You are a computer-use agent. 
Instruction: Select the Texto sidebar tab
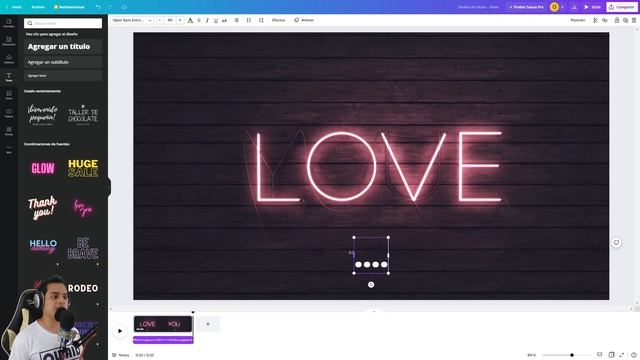tap(9, 77)
